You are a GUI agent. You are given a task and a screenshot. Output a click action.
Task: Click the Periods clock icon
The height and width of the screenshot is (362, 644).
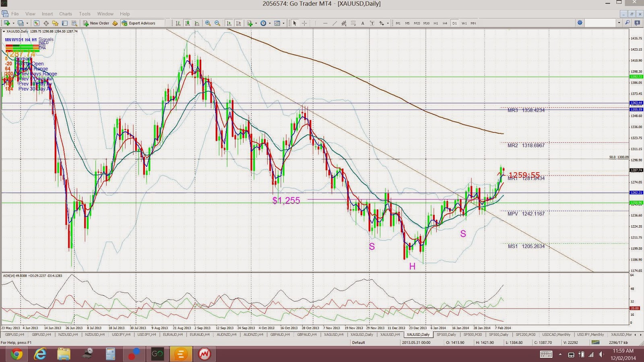tap(263, 23)
